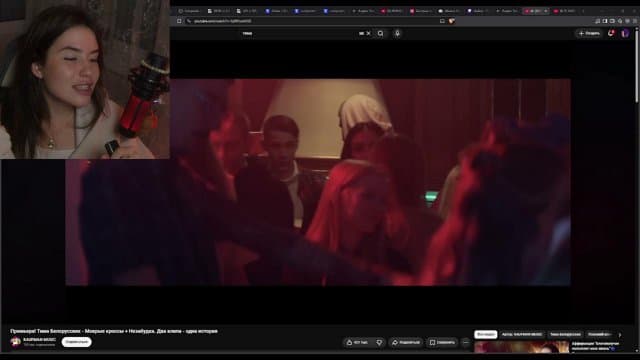The width and height of the screenshot is (640, 360).
Task: Click the webcam overlay of the streamer
Action: [85, 79]
